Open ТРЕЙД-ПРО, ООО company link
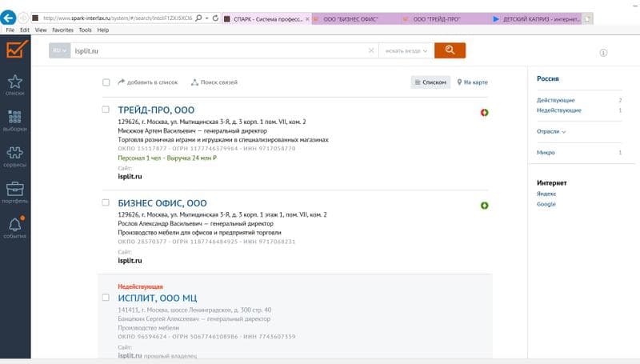Screen dimensions: 640x364 point(156,110)
